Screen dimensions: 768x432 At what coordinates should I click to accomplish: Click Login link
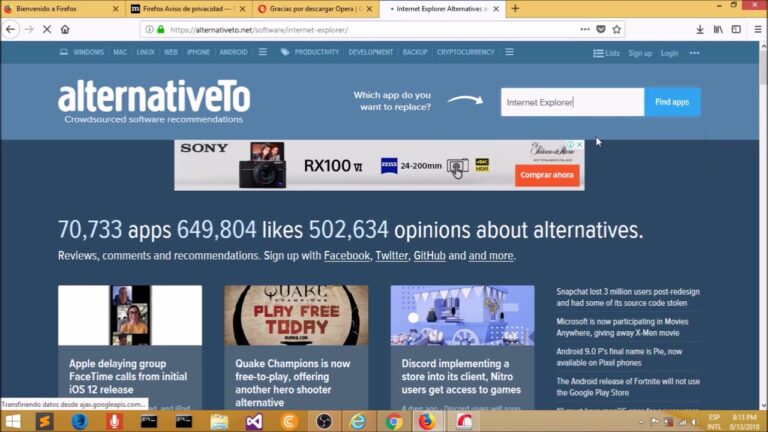click(x=669, y=53)
